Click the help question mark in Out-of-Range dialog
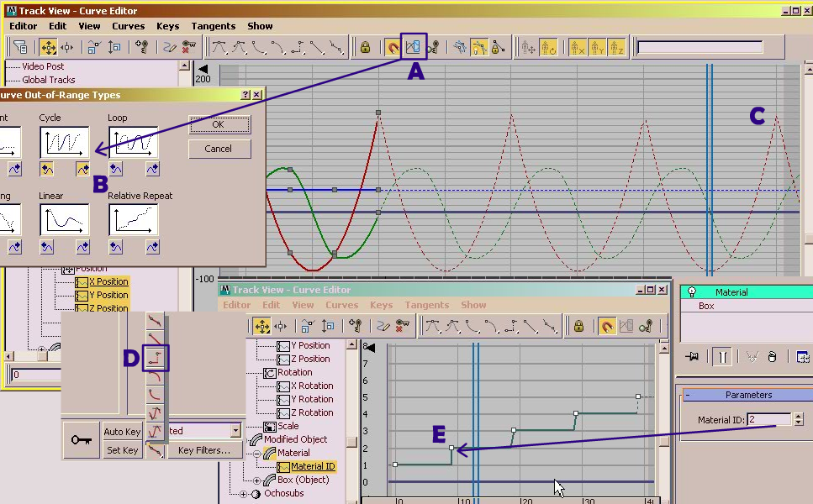 coord(245,94)
